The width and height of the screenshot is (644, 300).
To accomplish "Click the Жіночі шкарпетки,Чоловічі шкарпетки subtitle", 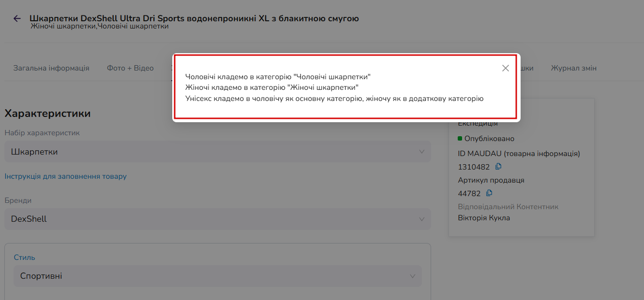I will [x=100, y=27].
